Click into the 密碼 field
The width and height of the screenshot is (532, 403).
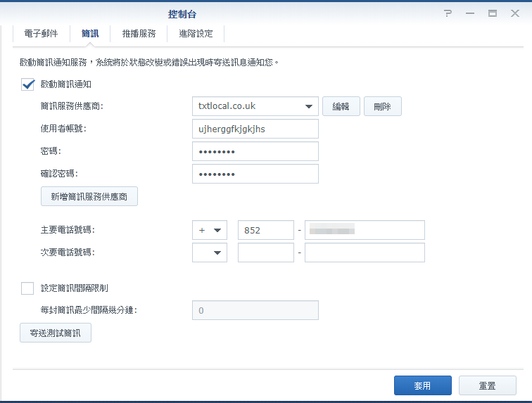point(255,151)
